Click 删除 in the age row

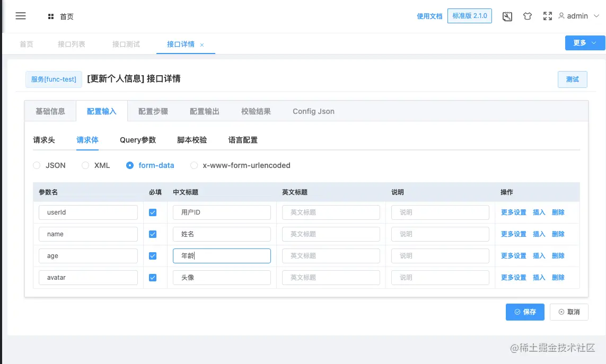pos(558,256)
